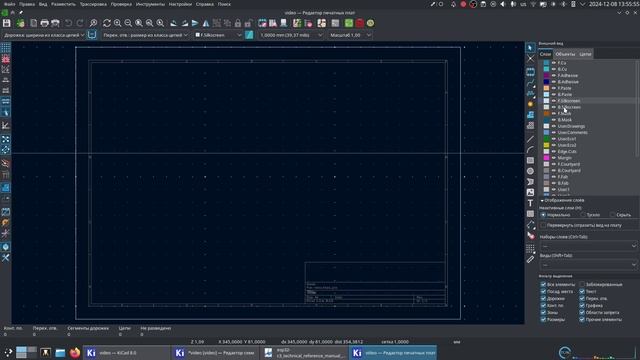This screenshot has height=360, width=640.
Task: Open the viewports (Shift+Tab) dropdown
Action: coord(588,264)
